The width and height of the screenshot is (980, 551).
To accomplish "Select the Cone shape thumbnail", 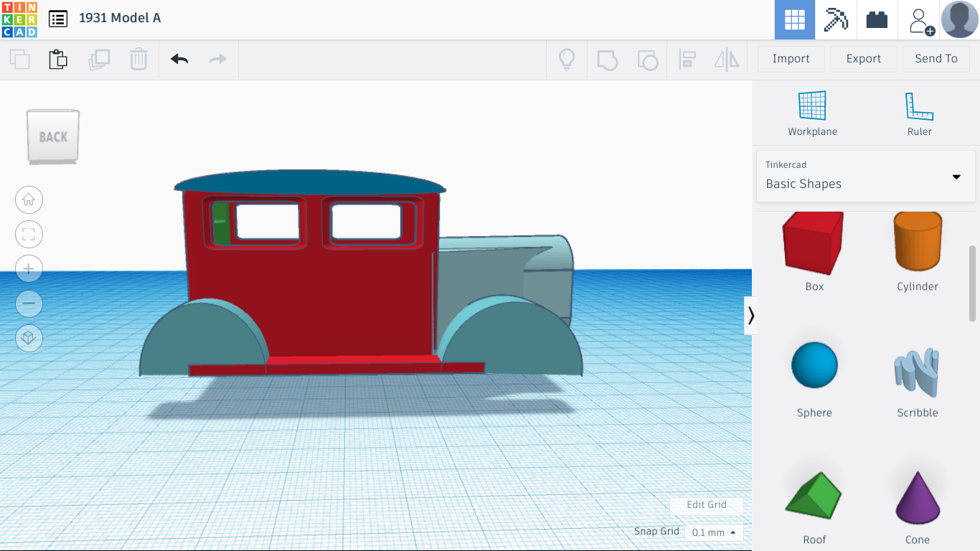I will [x=917, y=498].
